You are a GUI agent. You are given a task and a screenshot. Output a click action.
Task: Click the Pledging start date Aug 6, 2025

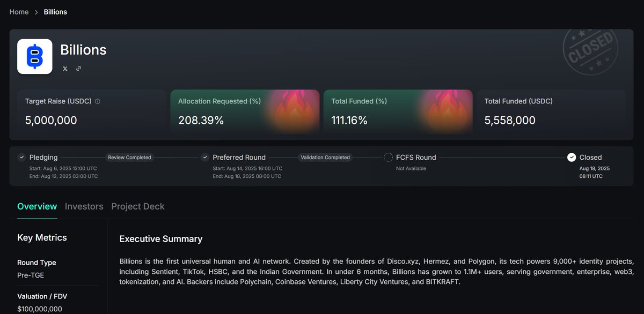coord(63,168)
